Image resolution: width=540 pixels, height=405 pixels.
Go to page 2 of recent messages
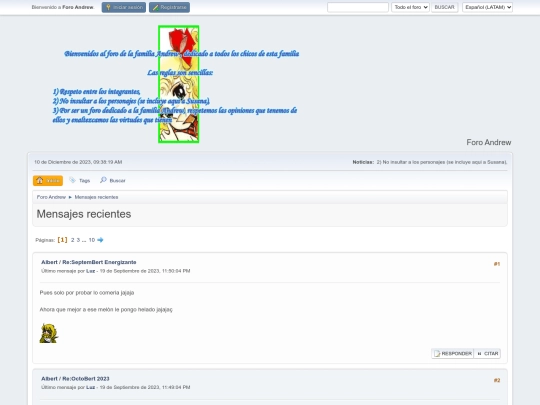pos(73,240)
